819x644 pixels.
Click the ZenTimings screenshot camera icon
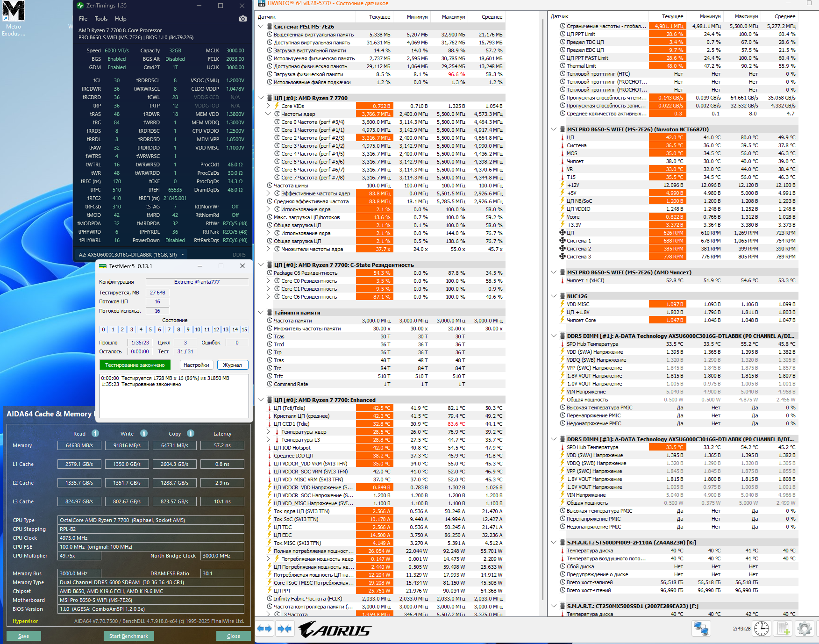point(242,19)
